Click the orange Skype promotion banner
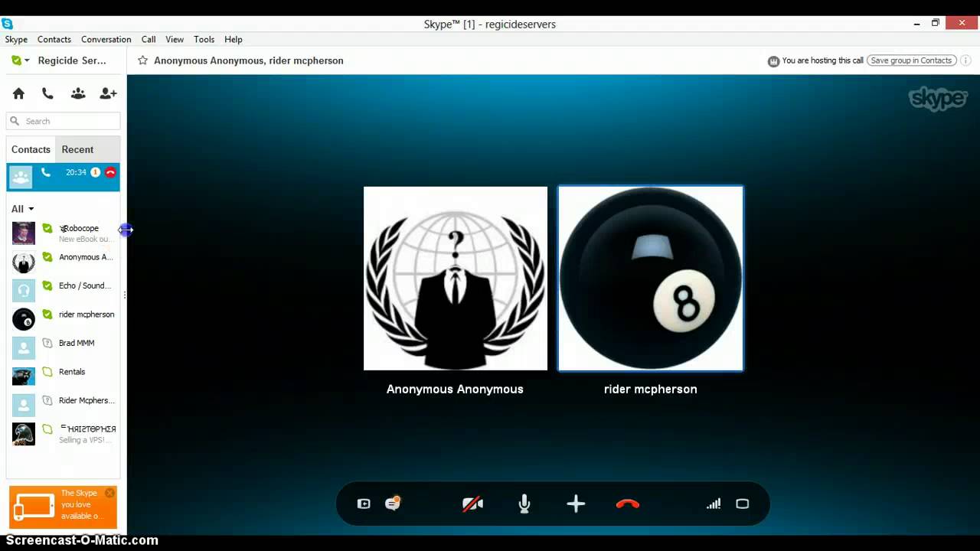This screenshot has width=980, height=551. click(x=63, y=507)
